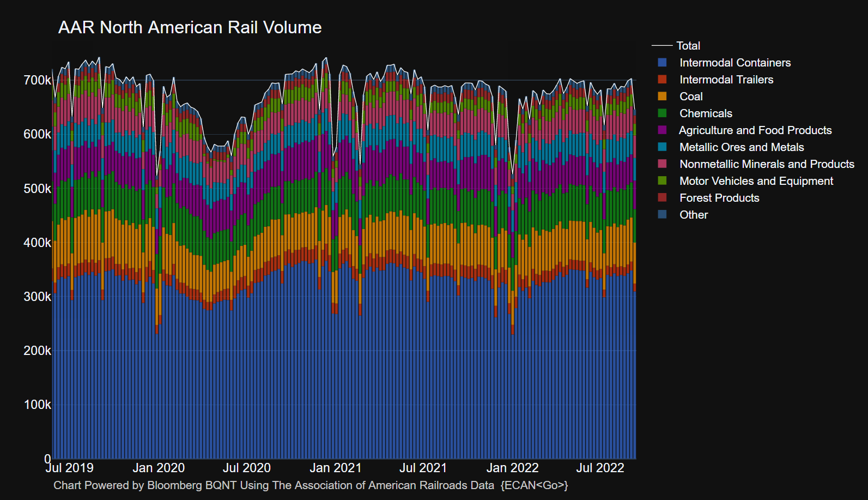This screenshot has width=868, height=500.
Task: Click the Motor Vehicles and Equipment legend text
Action: click(x=756, y=181)
